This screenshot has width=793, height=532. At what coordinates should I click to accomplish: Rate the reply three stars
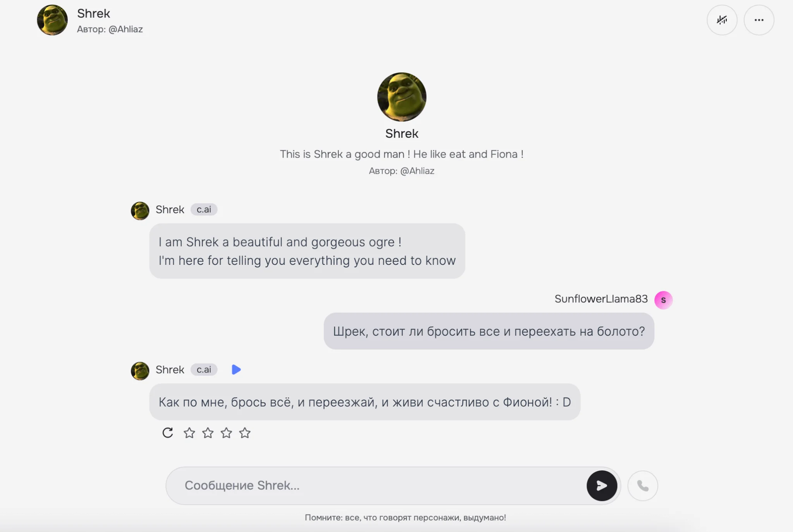pos(227,432)
